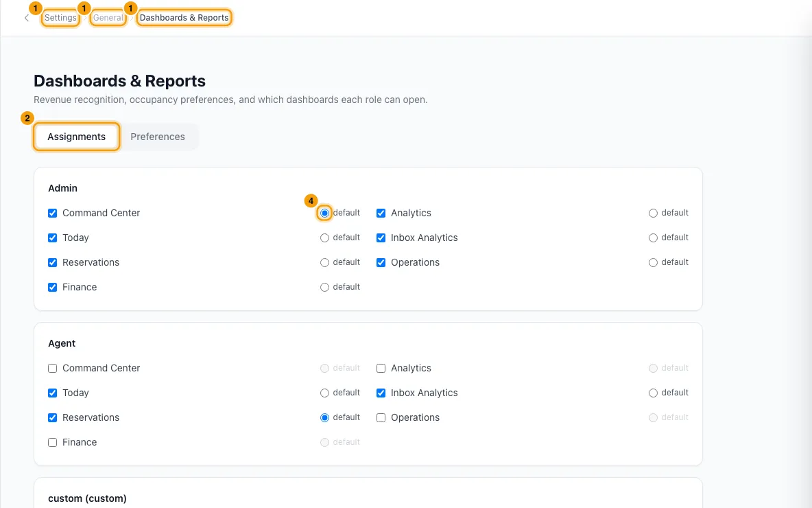
Task: Set Admin Operations as default dashboard
Action: point(653,263)
